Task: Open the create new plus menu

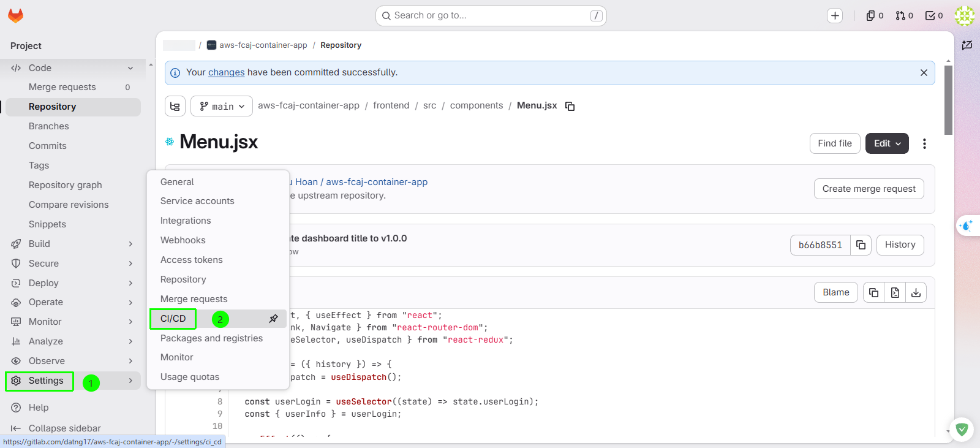Action: (835, 16)
